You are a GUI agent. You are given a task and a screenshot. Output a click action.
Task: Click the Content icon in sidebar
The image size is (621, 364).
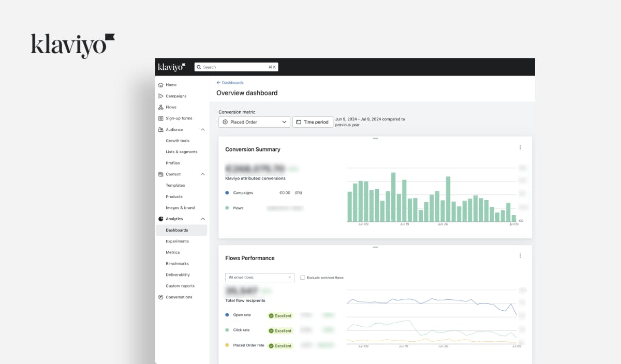click(161, 174)
